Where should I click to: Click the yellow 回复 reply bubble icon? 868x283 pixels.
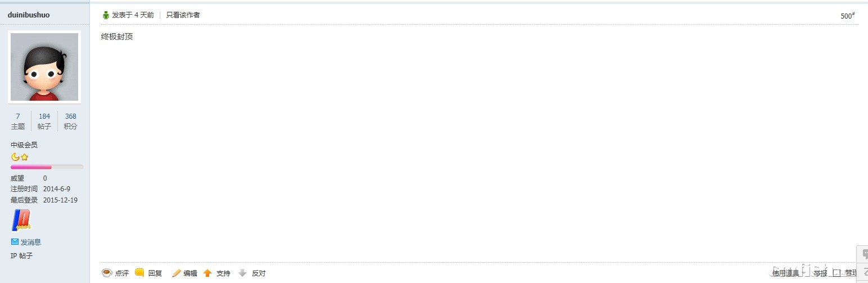(140, 273)
